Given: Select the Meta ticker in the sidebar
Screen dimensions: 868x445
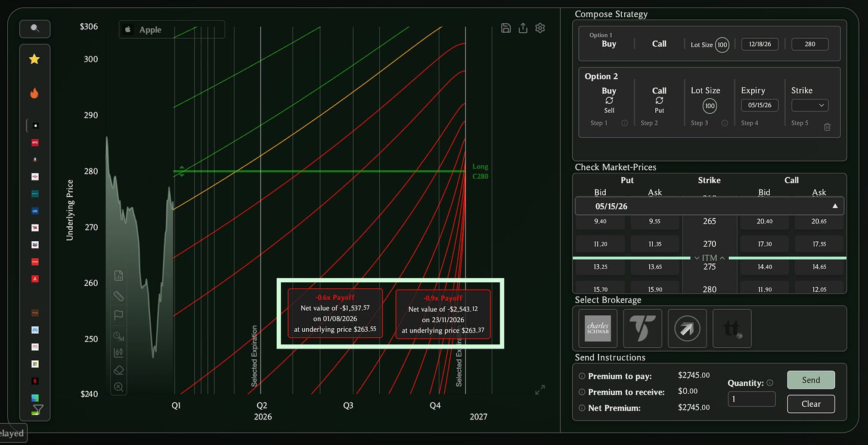Looking at the screenshot, I should tap(36, 329).
